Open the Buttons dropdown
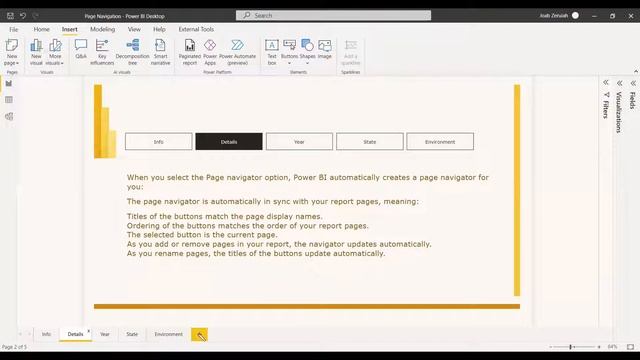Screen dimensions: 640x360 [289, 63]
